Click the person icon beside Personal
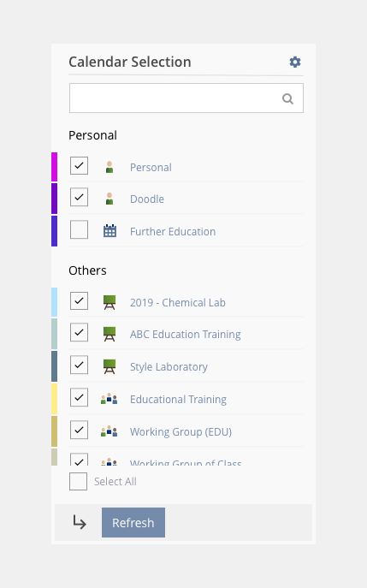This screenshot has width=367, height=588. pos(110,167)
